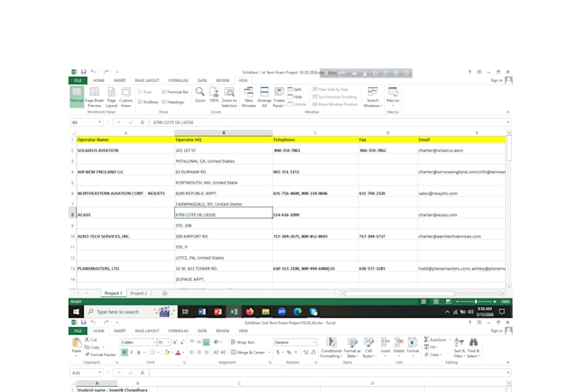Open File Explorer from taskbar
Screen dimensions: 581x392
click(x=266, y=312)
